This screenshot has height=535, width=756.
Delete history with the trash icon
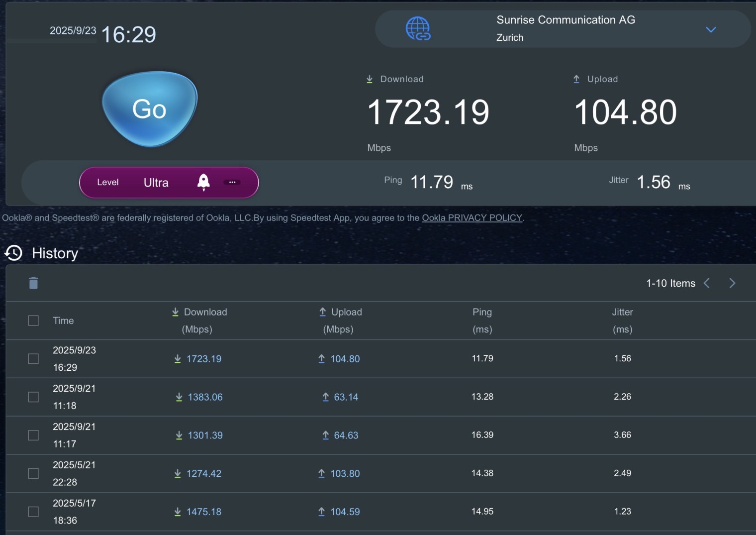33,283
